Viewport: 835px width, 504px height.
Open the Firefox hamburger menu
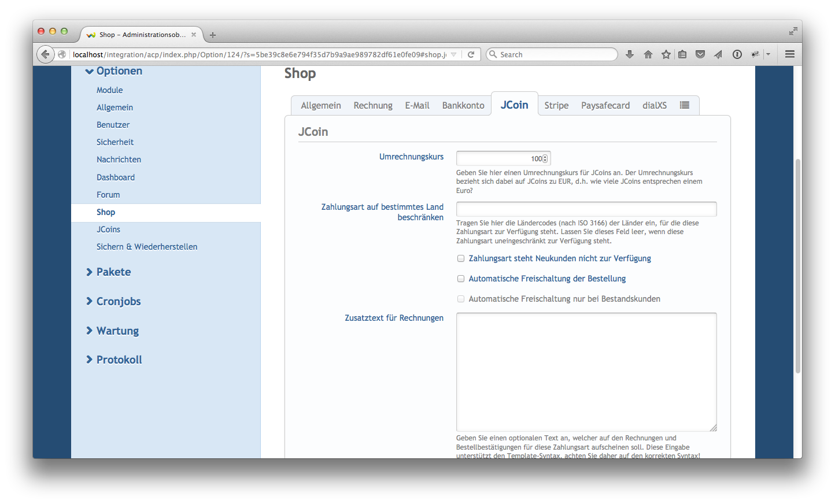(x=789, y=54)
